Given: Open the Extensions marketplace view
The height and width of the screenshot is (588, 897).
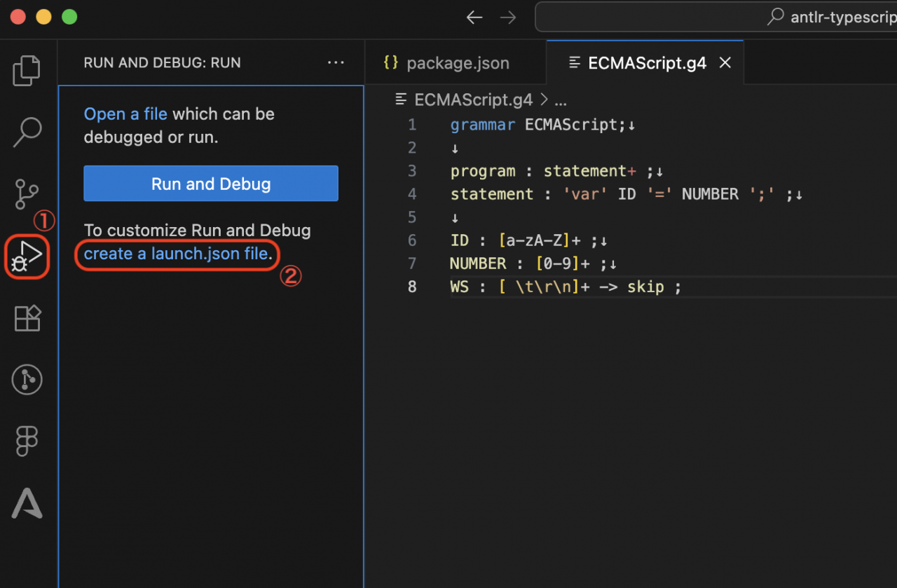Looking at the screenshot, I should pyautogui.click(x=27, y=318).
